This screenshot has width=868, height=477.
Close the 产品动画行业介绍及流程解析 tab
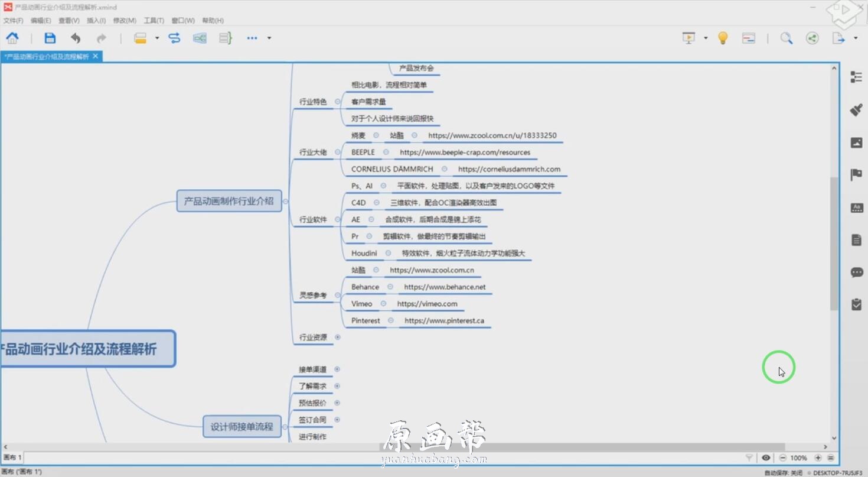point(96,56)
